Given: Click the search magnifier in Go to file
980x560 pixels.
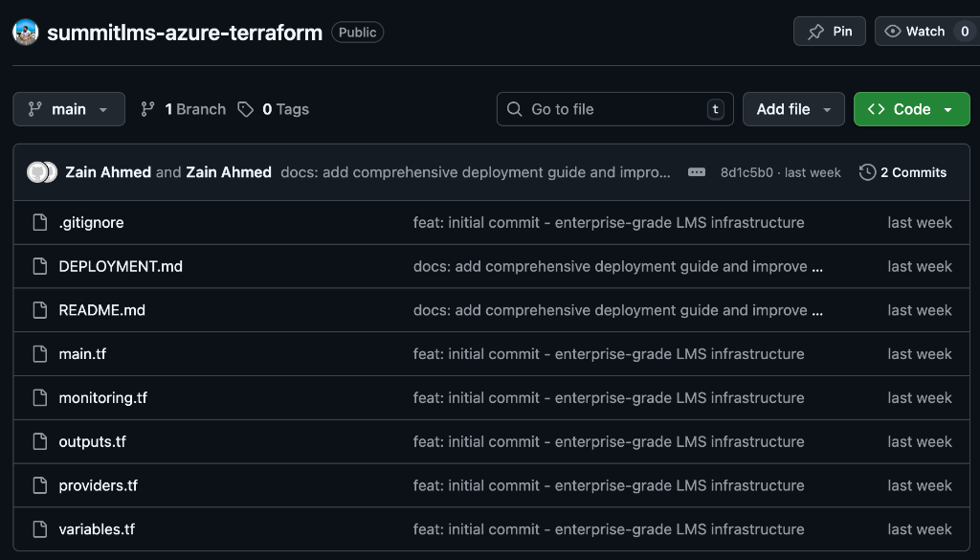Looking at the screenshot, I should pyautogui.click(x=515, y=109).
